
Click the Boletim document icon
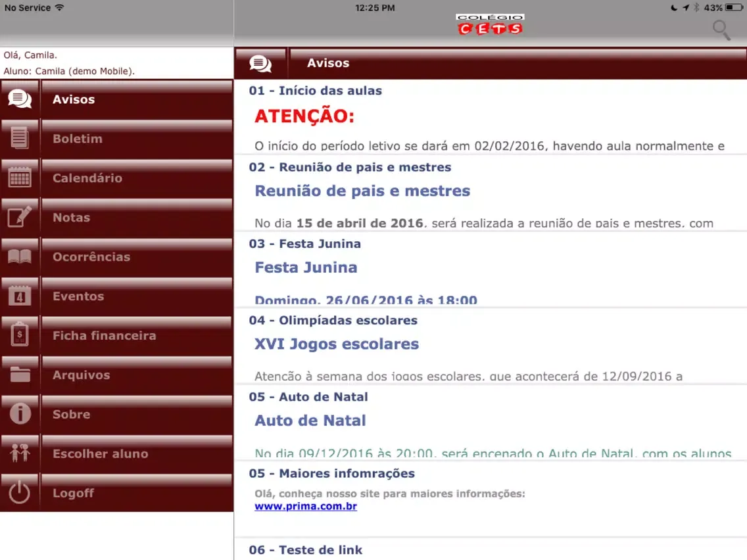coord(20,139)
